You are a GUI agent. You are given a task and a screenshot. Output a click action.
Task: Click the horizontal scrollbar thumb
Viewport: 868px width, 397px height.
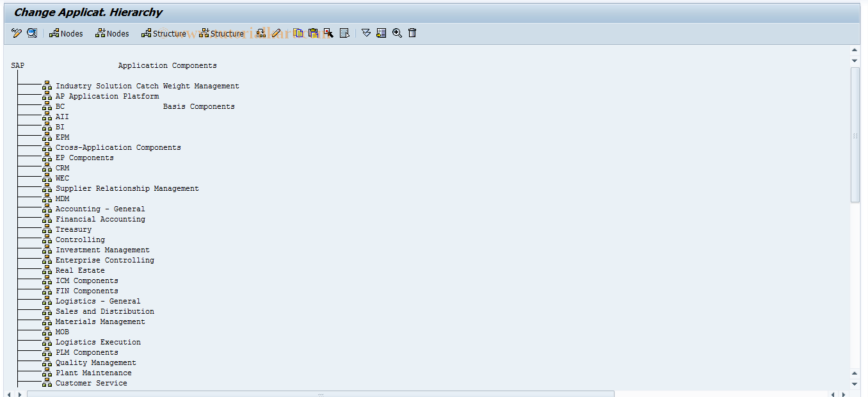pos(321,394)
